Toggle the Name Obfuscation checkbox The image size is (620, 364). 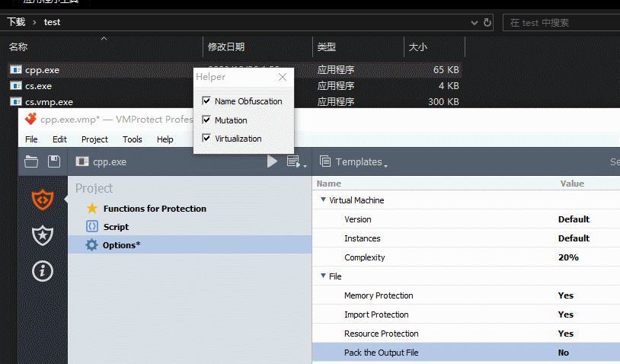[206, 101]
